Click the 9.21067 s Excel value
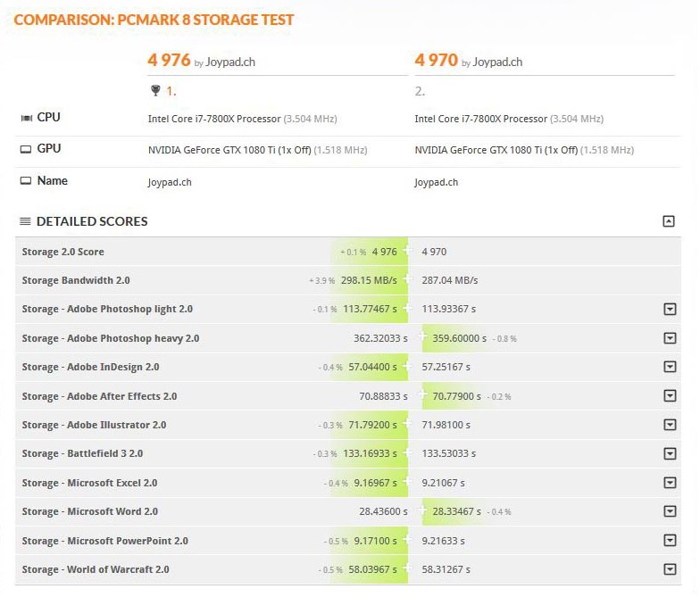Screen dimensions: 700x597 pyautogui.click(x=443, y=483)
